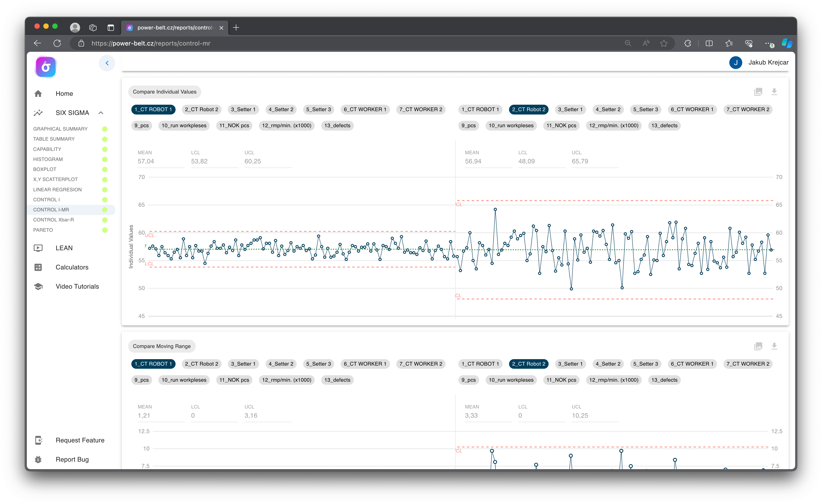Image resolution: width=822 pixels, height=504 pixels.
Task: Click the Report Bug icon
Action: click(x=38, y=459)
